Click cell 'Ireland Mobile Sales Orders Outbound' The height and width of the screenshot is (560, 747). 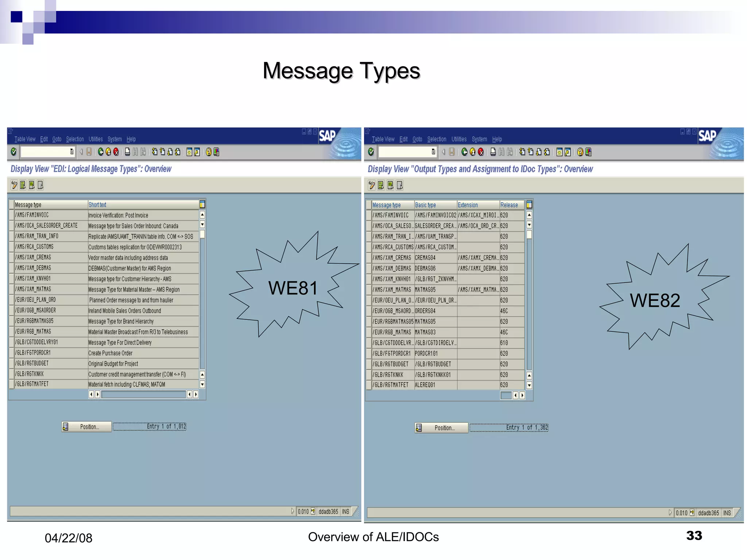coord(143,311)
